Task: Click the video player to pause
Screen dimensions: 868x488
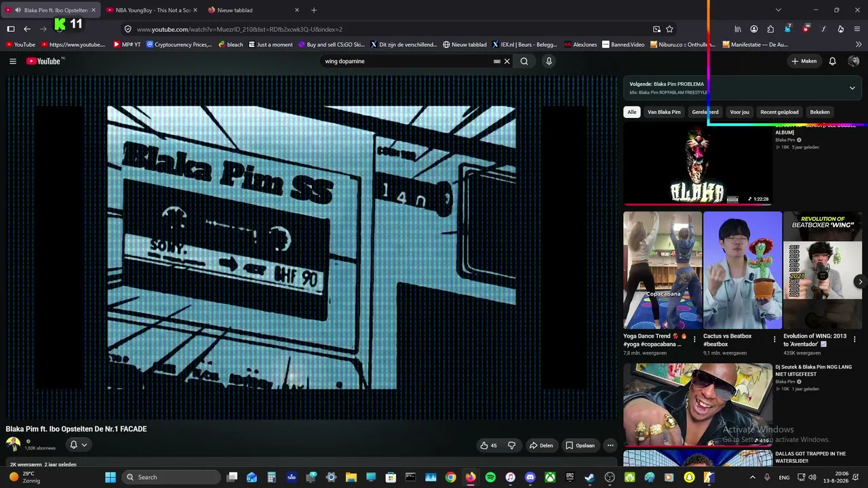Action: click(x=311, y=247)
